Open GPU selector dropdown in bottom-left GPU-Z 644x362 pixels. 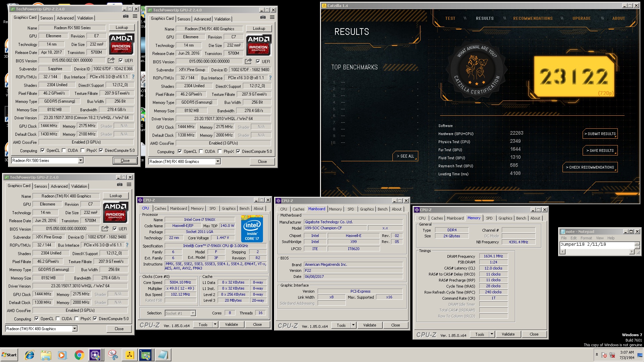coord(74,329)
